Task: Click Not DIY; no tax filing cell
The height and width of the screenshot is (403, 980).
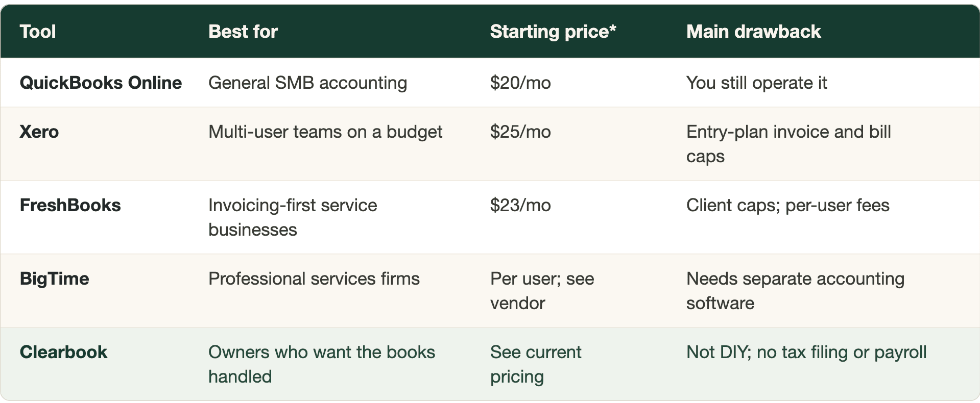Action: 806,352
